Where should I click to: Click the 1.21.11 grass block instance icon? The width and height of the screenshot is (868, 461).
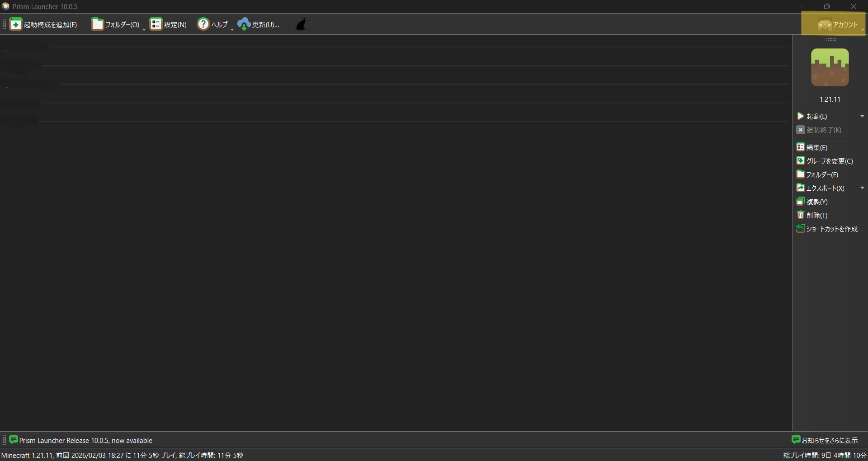click(830, 68)
